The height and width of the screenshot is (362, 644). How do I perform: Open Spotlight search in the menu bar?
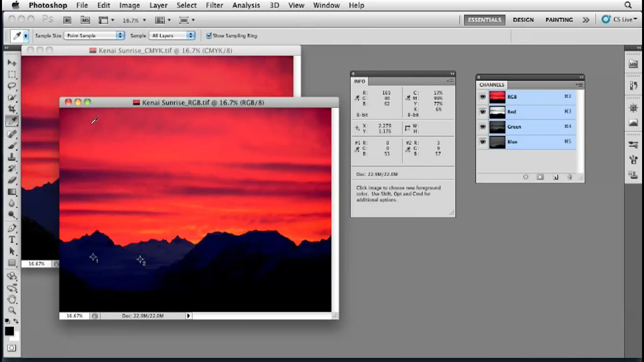[x=628, y=6]
